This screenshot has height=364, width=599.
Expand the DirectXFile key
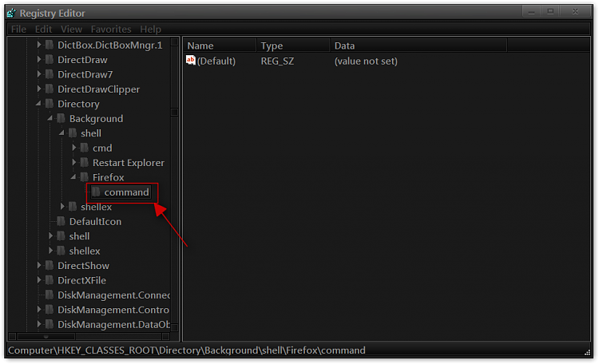click(x=39, y=280)
